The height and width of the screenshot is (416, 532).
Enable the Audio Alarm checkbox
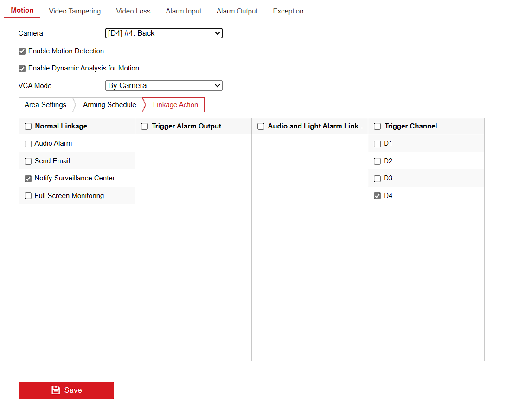28,144
